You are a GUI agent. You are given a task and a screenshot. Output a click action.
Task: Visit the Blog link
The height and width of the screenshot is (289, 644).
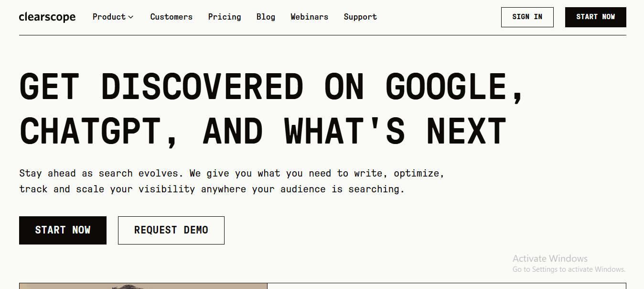coord(266,17)
